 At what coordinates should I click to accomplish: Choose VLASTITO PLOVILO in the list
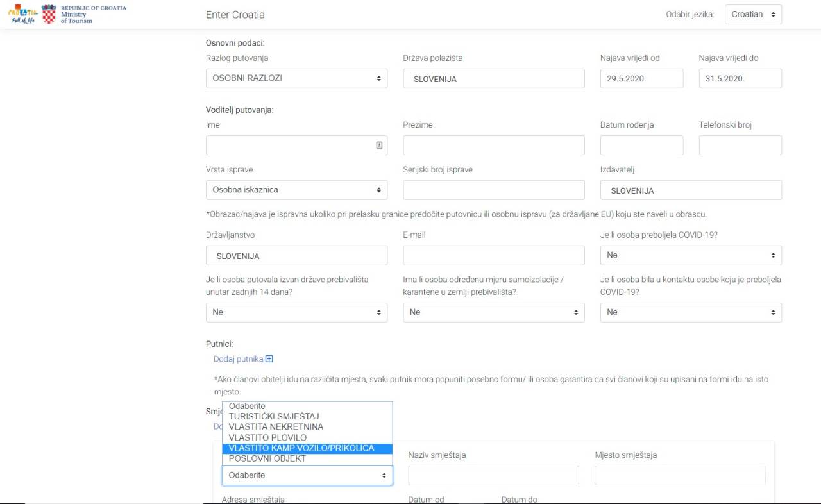pos(267,438)
